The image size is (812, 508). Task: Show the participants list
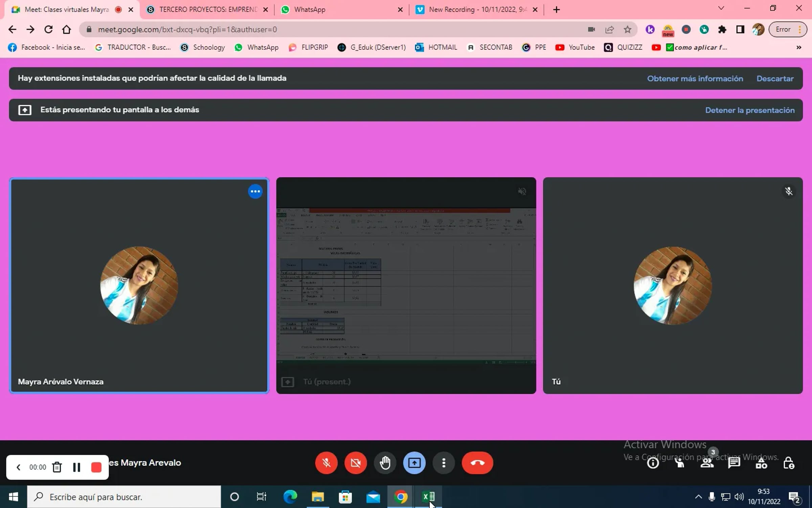point(707,463)
